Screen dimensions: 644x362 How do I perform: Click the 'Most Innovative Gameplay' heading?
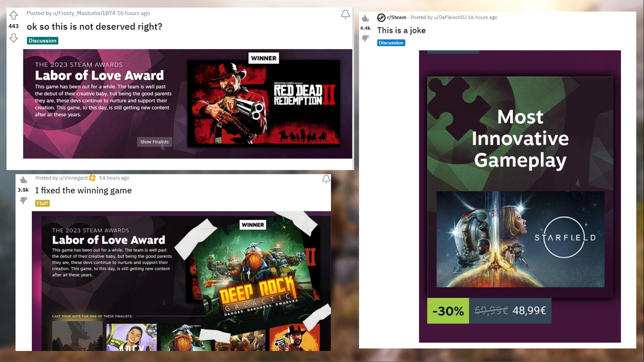click(520, 138)
